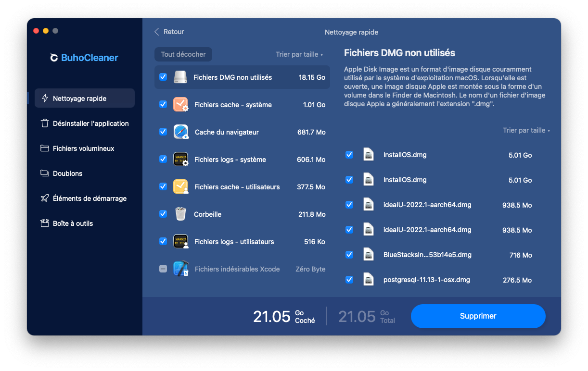588x371 pixels.
Task: Click the Fichiers cache - système icon
Action: (180, 104)
